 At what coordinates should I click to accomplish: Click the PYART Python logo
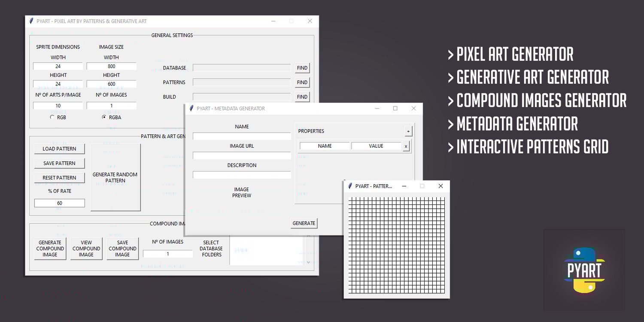[584, 270]
